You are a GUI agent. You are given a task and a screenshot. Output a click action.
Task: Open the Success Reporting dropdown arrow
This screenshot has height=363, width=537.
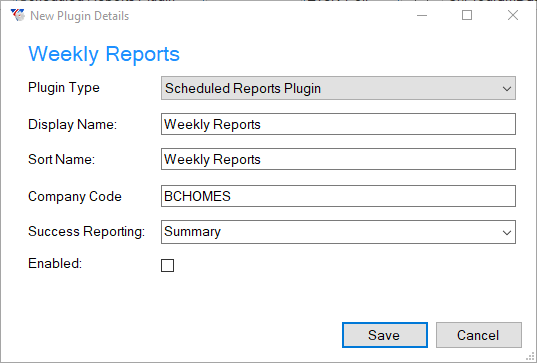pyautogui.click(x=507, y=233)
